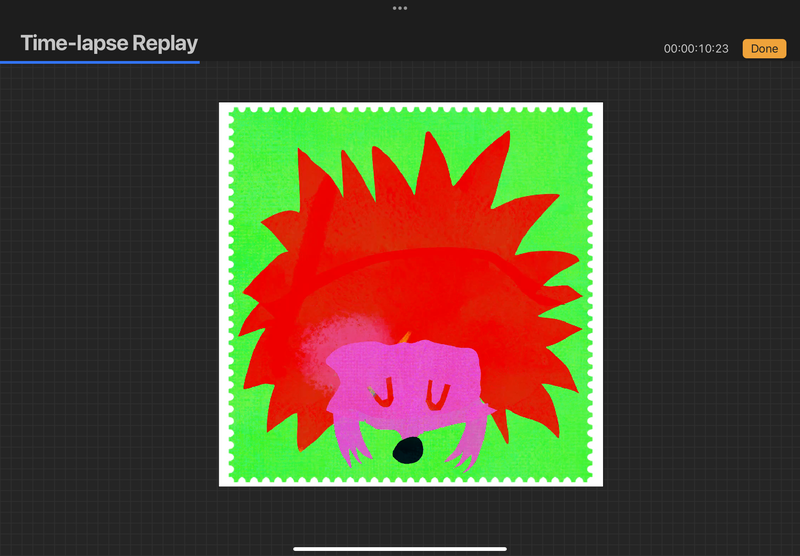Click the small orange mark above the face
This screenshot has height=556, width=800.
406,337
